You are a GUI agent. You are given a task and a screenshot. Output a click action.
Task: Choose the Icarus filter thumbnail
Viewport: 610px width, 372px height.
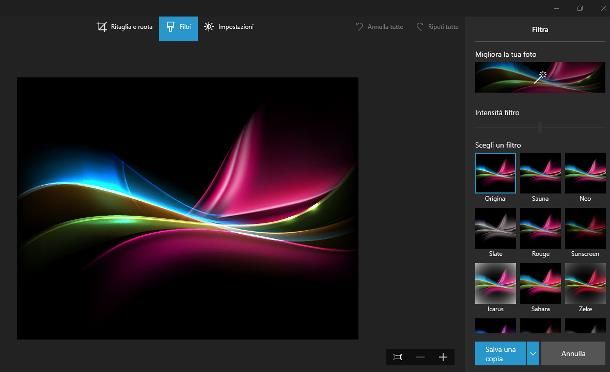pyautogui.click(x=495, y=283)
